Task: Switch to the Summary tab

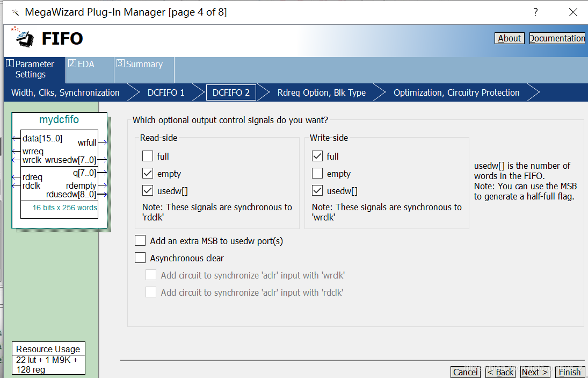Action: tap(144, 69)
